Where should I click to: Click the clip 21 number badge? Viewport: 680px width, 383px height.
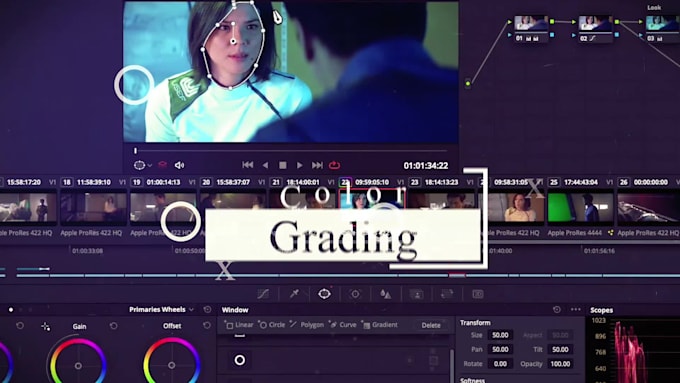click(x=276, y=182)
